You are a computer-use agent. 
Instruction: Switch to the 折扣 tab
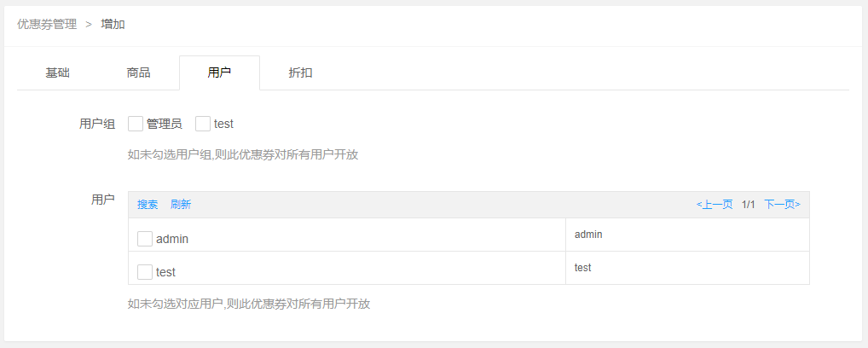point(300,72)
